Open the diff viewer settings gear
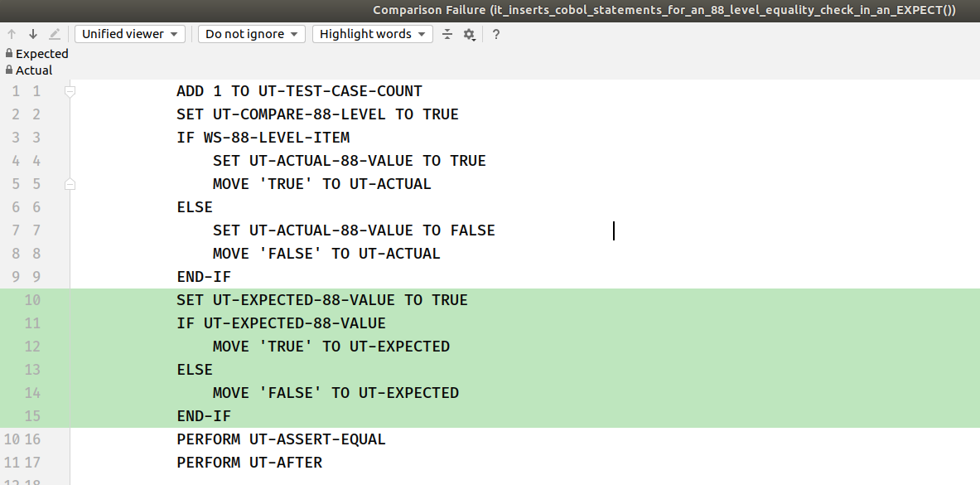This screenshot has width=980, height=485. 469,34
